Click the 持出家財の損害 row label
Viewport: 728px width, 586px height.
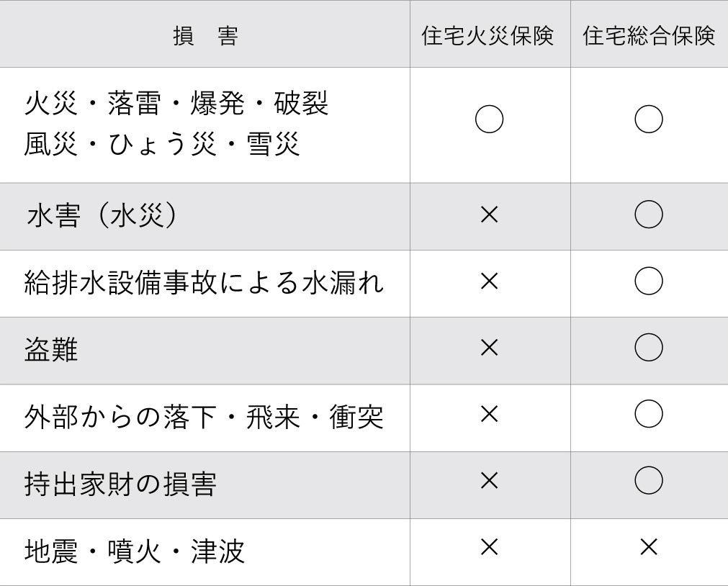[120, 484]
